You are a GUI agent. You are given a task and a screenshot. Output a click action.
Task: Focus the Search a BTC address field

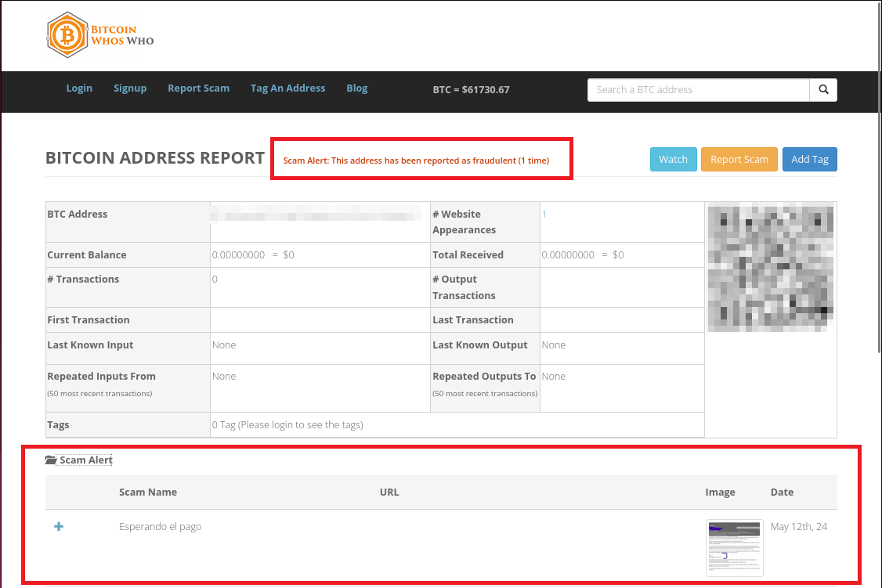coord(698,90)
